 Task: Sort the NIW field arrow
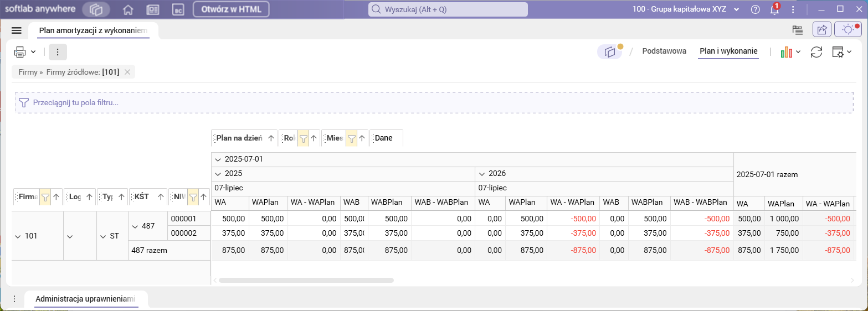[x=204, y=196]
